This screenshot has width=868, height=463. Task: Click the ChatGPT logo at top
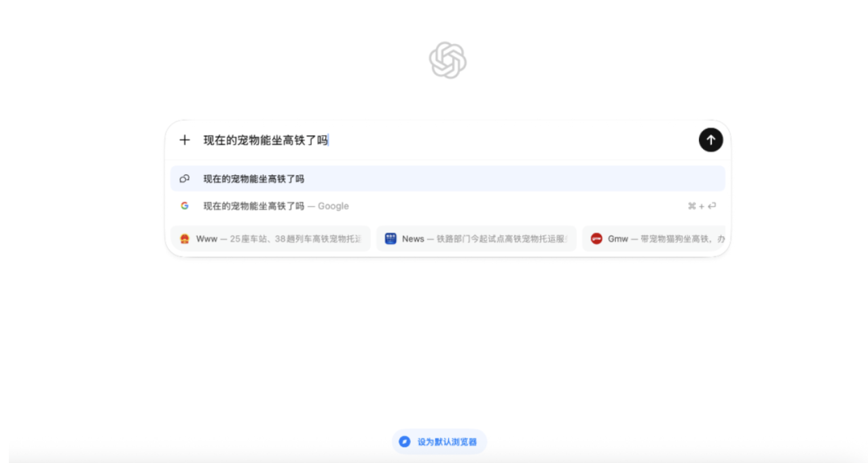448,60
